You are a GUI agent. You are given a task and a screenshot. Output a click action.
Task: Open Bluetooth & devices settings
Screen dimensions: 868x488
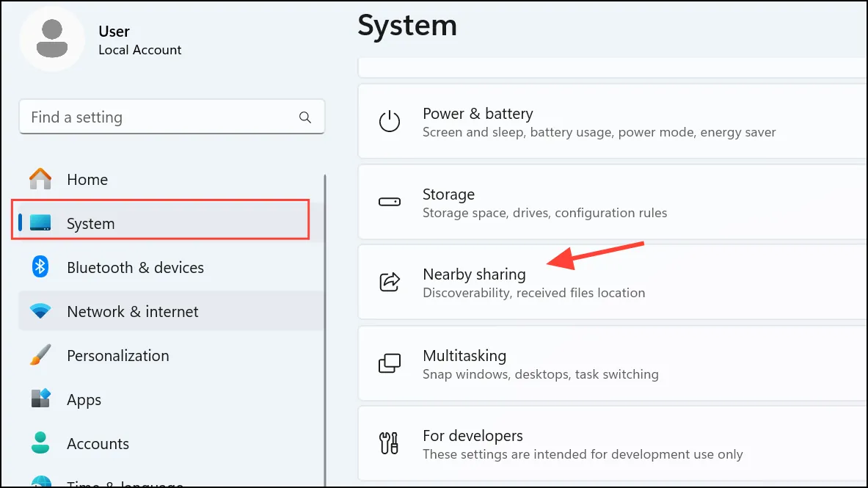[172, 267]
